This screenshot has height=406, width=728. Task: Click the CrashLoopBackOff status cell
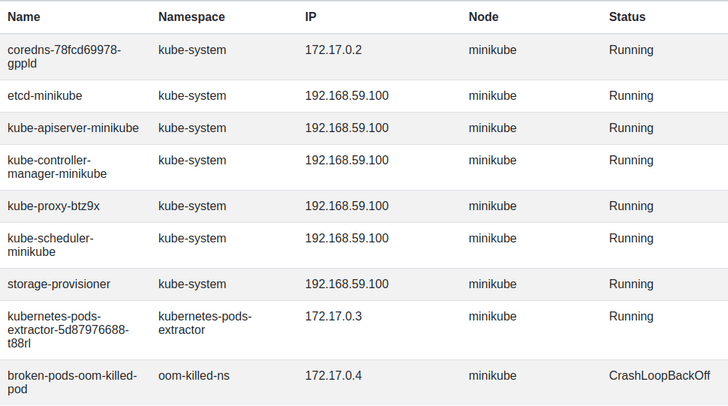click(x=659, y=376)
